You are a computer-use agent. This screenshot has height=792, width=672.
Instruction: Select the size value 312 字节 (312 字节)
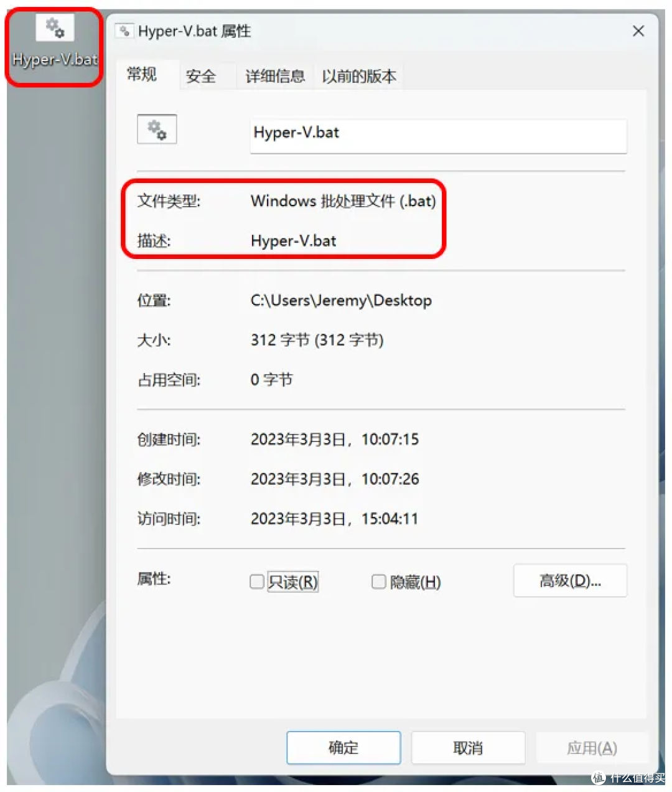(x=317, y=340)
